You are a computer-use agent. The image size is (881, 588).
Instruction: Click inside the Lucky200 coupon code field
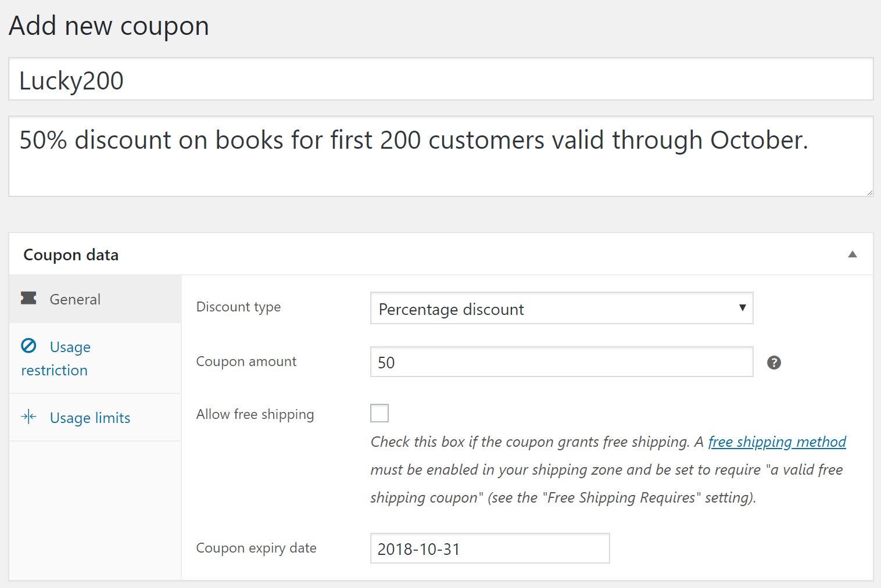[440, 80]
